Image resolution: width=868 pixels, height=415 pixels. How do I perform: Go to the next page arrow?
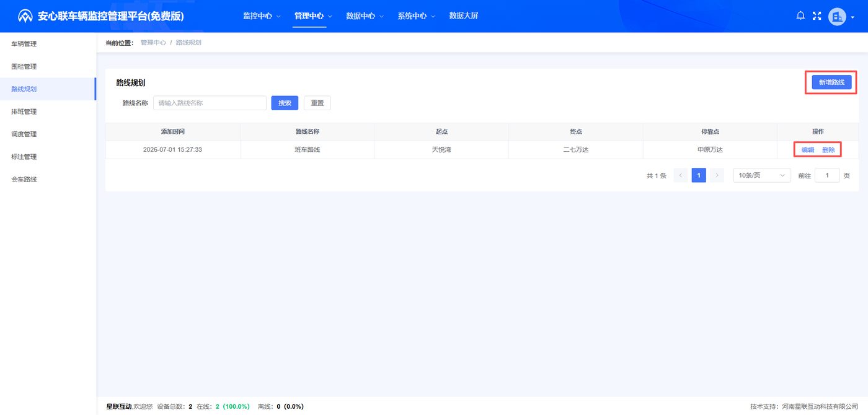[x=717, y=175]
